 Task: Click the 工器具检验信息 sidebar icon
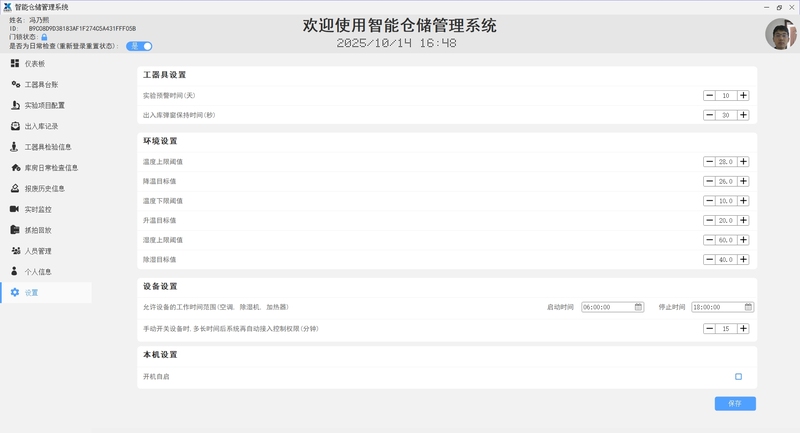coord(14,147)
